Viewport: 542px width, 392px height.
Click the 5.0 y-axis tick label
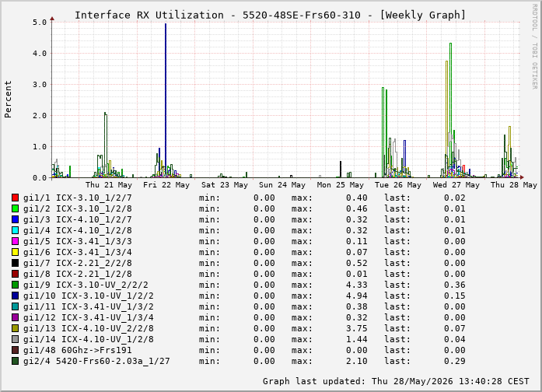[40, 22]
